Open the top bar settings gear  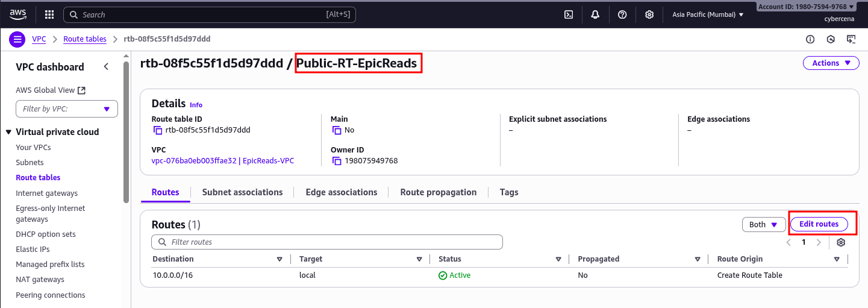649,14
